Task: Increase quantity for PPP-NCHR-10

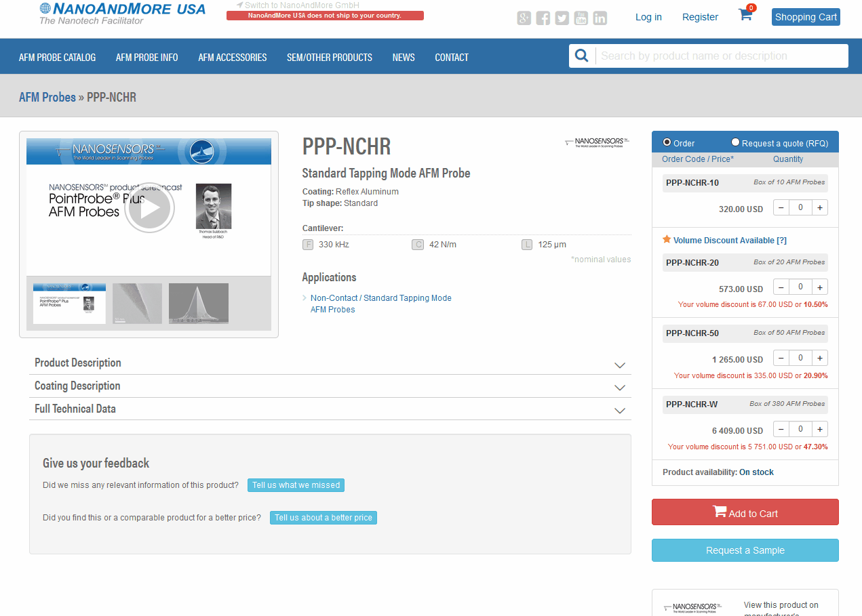Action: (x=820, y=208)
